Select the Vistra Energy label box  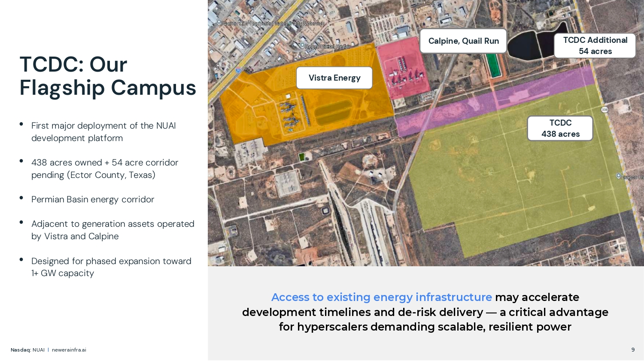click(334, 78)
